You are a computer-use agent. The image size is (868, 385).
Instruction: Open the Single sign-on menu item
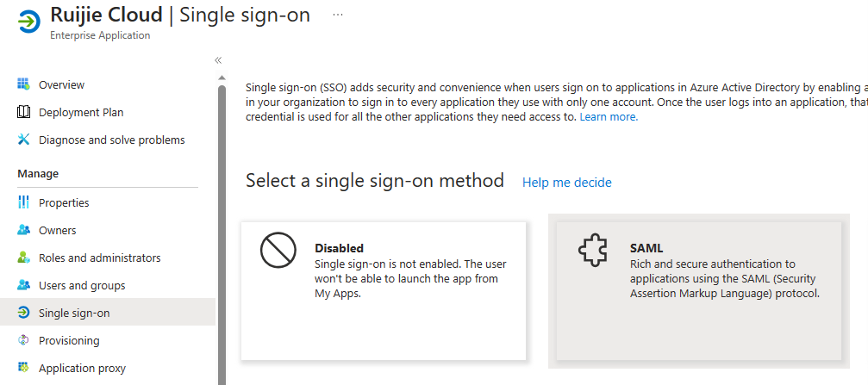[74, 313]
